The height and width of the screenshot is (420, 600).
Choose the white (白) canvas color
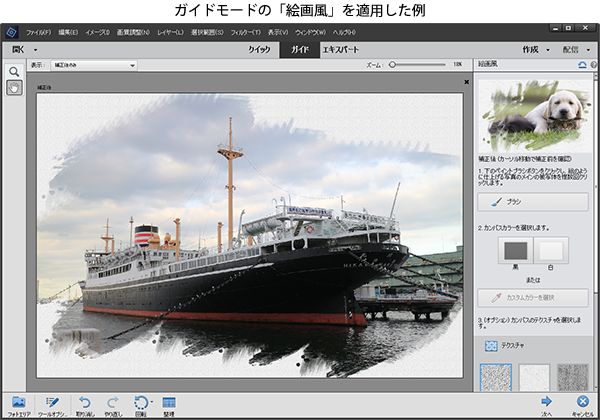pyautogui.click(x=551, y=251)
